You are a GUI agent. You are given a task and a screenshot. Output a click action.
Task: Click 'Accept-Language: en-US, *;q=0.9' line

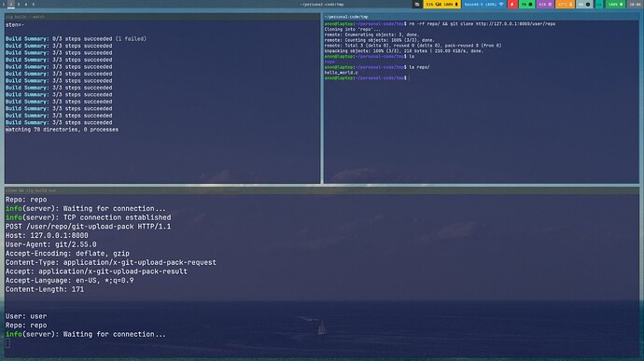point(69,281)
